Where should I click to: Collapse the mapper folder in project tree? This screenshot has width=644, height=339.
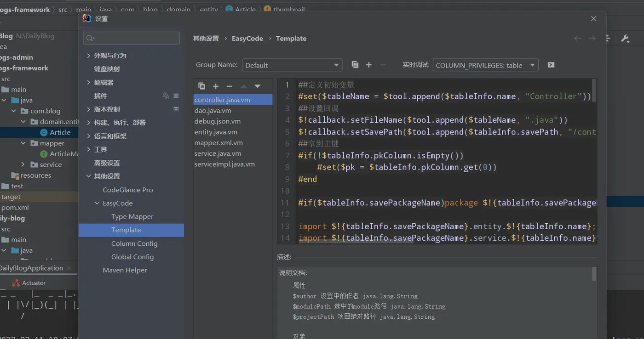point(23,143)
